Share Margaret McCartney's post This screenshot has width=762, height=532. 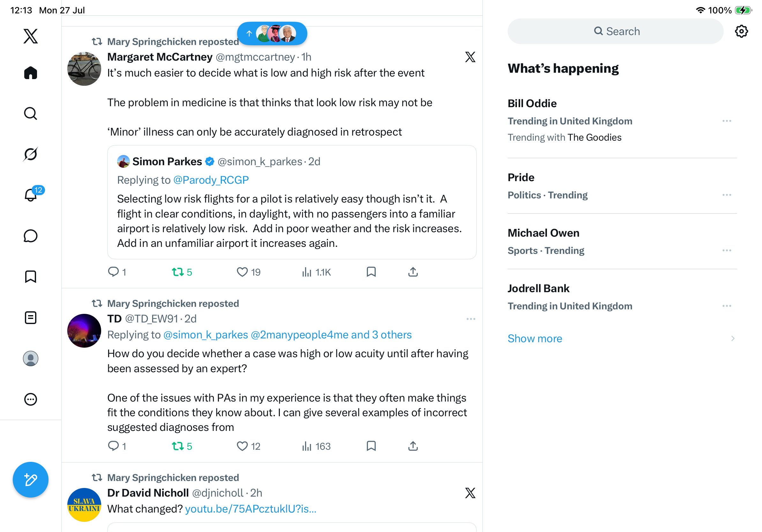tap(413, 272)
